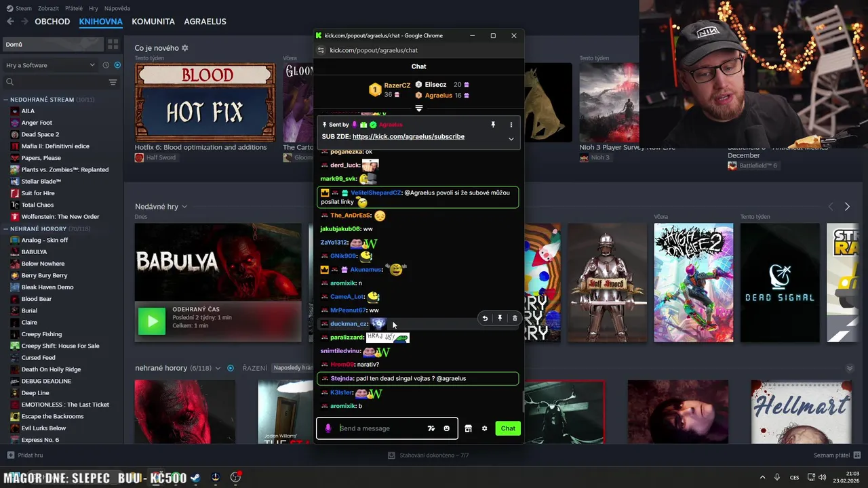Switch to the KOMUNITA tab
The height and width of the screenshot is (488, 868).
tap(153, 22)
